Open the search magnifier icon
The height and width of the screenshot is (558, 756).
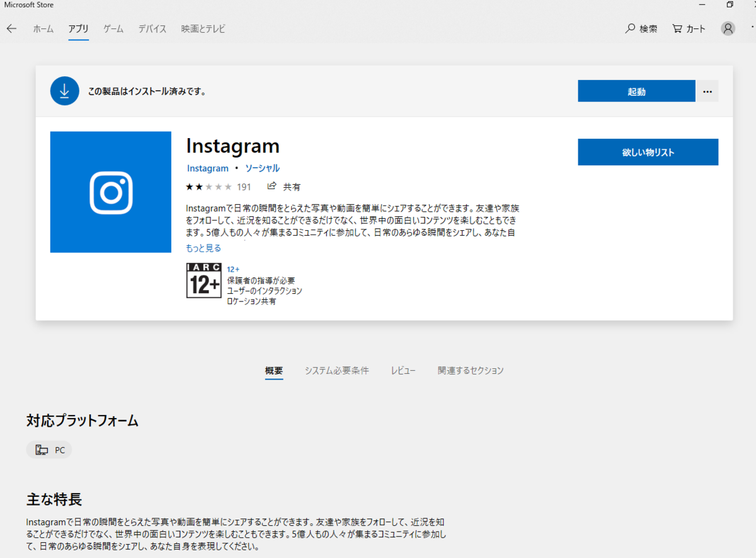(x=630, y=28)
